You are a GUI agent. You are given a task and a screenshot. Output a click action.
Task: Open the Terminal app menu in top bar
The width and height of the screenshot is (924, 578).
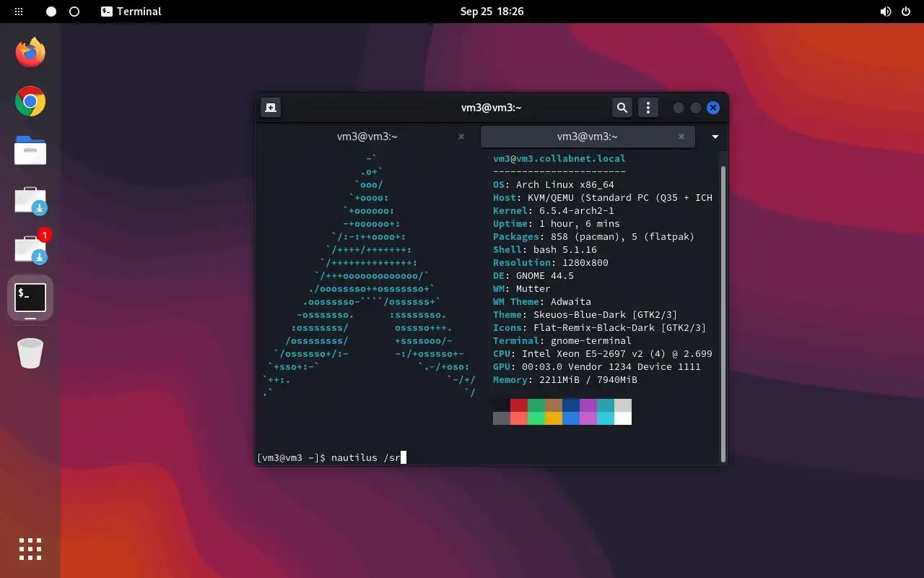click(x=131, y=12)
